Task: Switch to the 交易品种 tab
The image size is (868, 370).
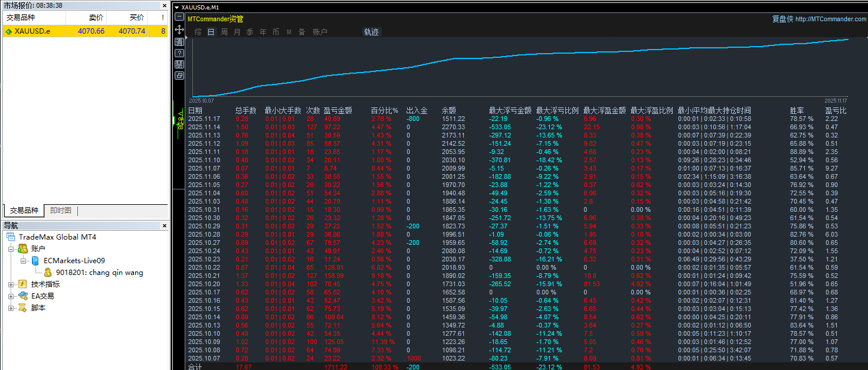Action: [x=24, y=211]
